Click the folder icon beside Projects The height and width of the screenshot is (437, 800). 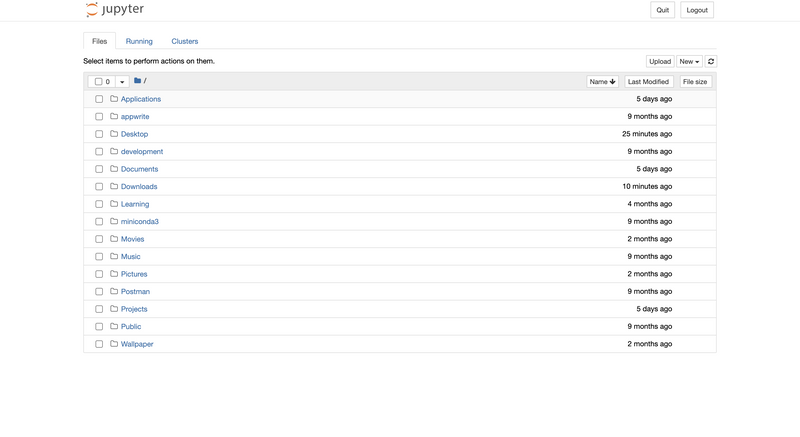click(x=114, y=309)
